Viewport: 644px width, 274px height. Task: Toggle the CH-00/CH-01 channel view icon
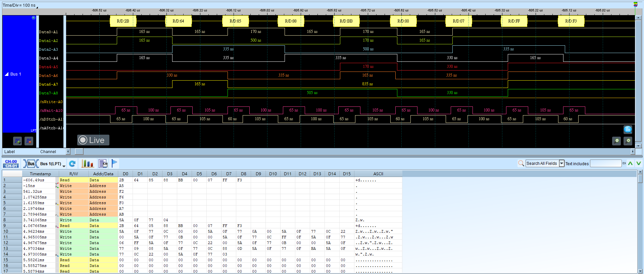[11, 164]
